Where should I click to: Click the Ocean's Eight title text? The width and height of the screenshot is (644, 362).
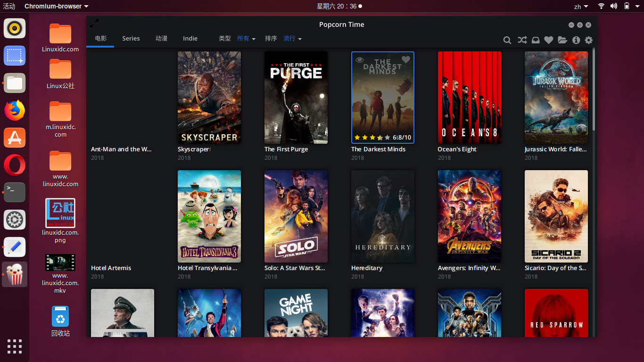pos(457,149)
